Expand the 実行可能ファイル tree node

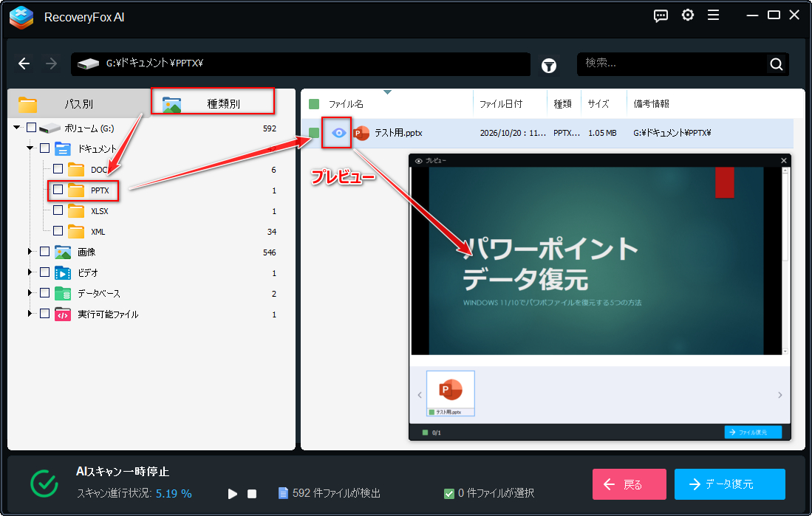coord(30,314)
